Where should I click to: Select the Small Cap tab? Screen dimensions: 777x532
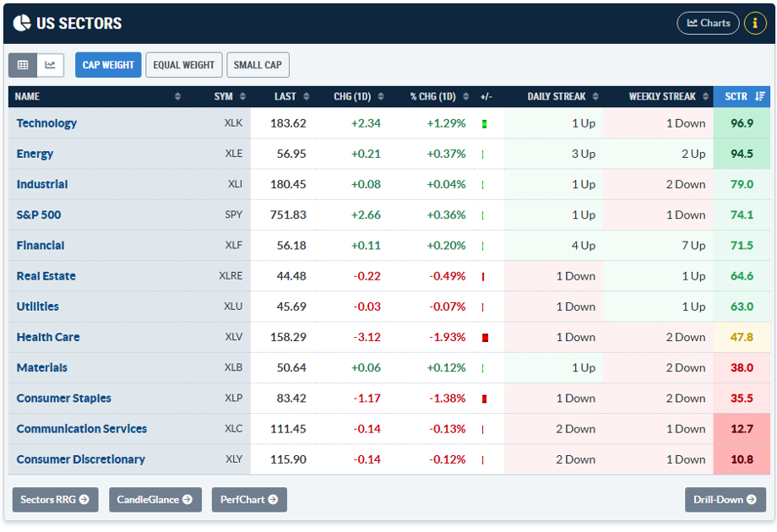coord(258,65)
